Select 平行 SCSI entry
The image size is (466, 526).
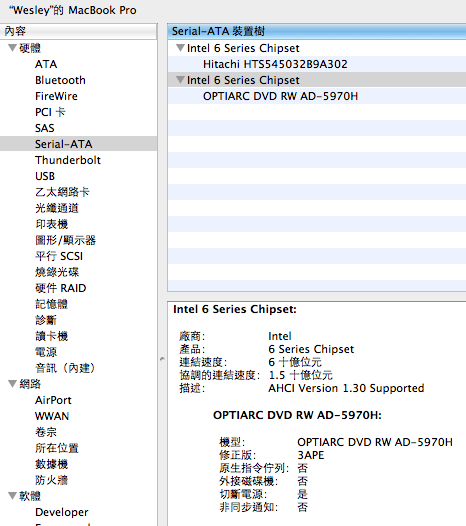point(59,256)
